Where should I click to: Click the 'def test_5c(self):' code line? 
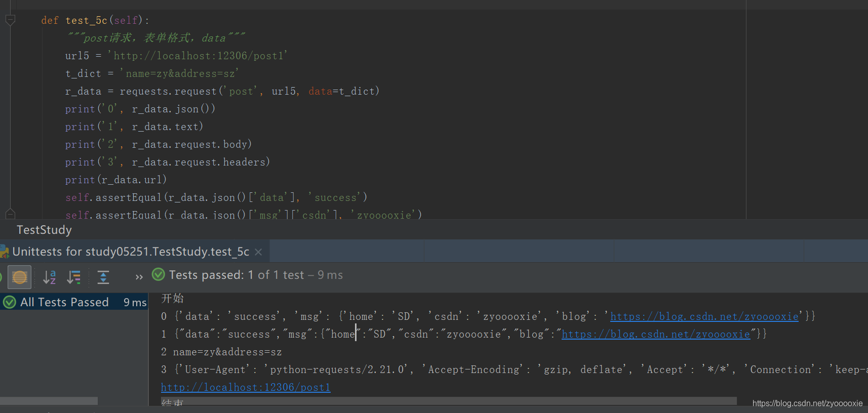(x=95, y=20)
